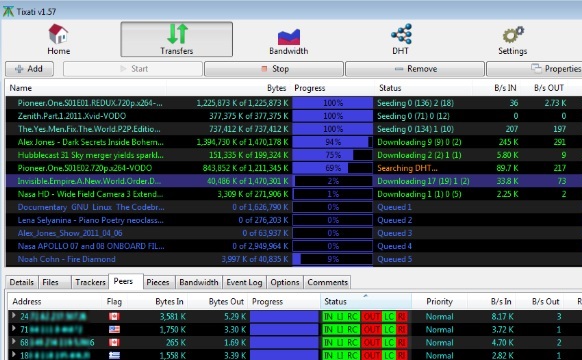
Task: Sort peers by Address column
Action: (55, 301)
